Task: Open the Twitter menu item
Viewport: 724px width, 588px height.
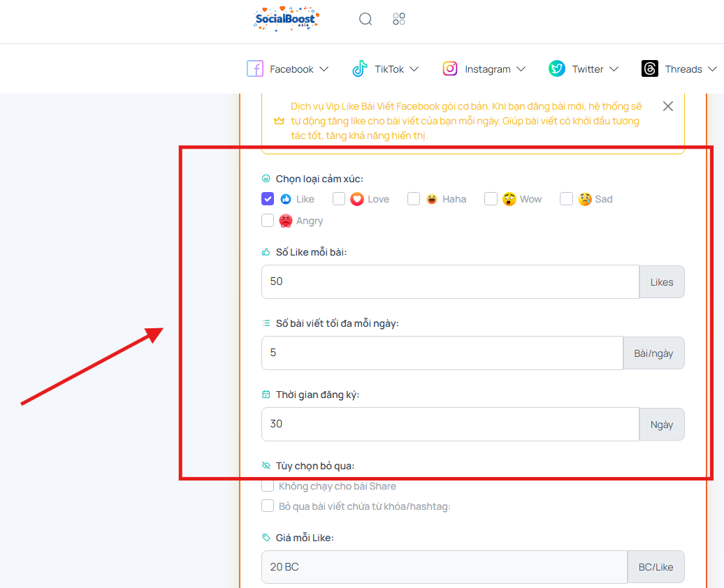Action: (588, 69)
